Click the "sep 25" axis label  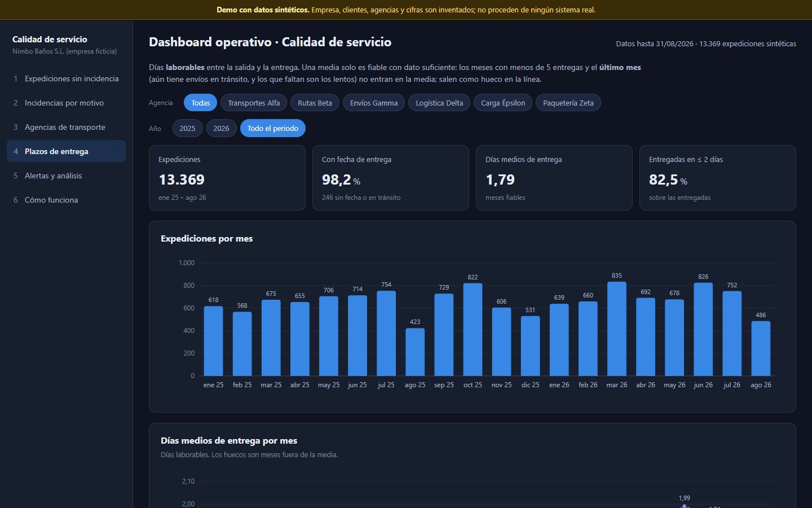click(444, 385)
